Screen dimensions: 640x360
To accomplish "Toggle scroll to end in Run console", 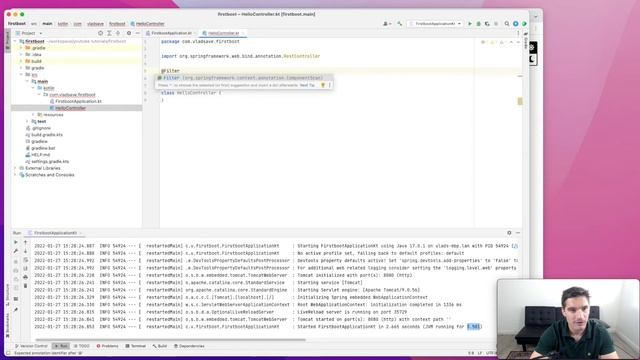I will tap(25, 269).
